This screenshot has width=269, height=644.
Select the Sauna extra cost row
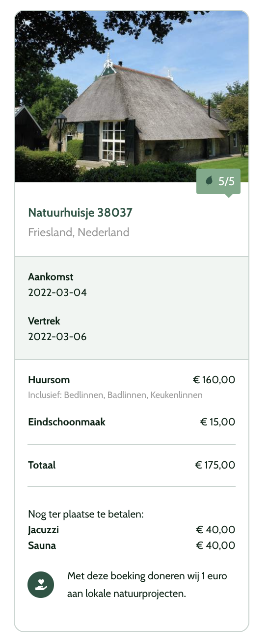pos(132,545)
